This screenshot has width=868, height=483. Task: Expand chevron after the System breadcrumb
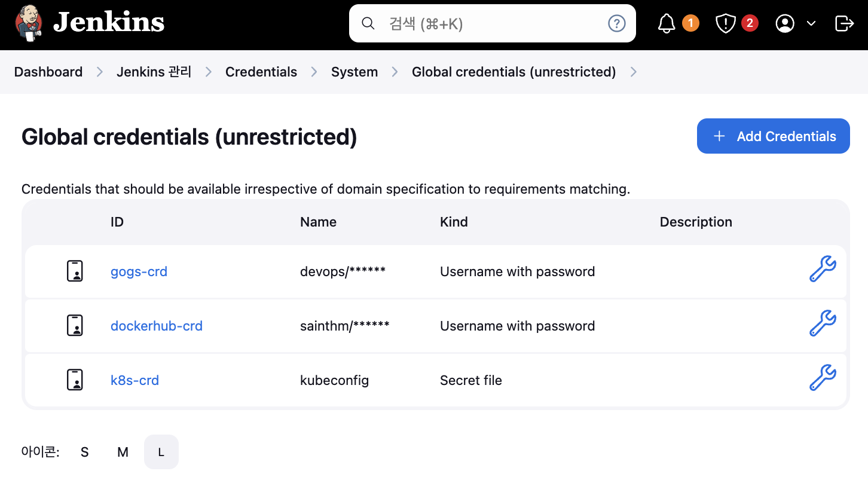pos(395,72)
